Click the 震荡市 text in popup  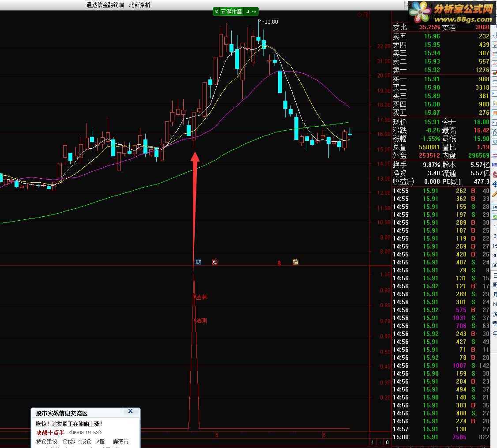pos(121,441)
